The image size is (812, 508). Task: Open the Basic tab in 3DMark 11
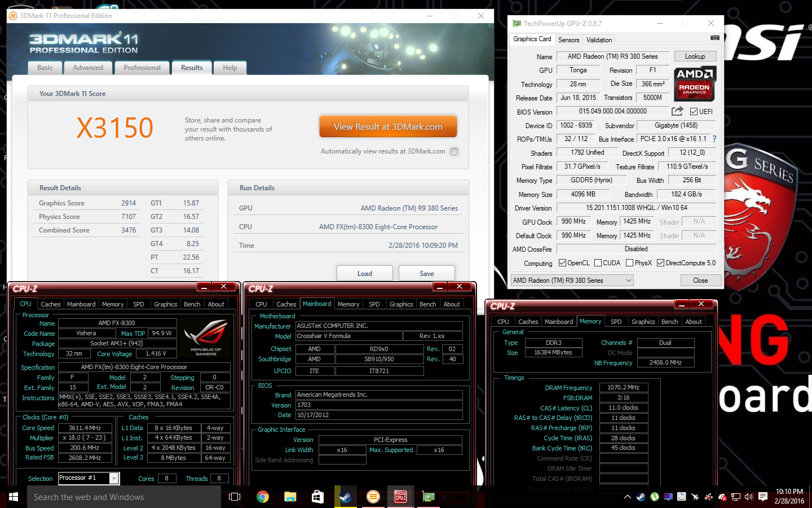(45, 68)
